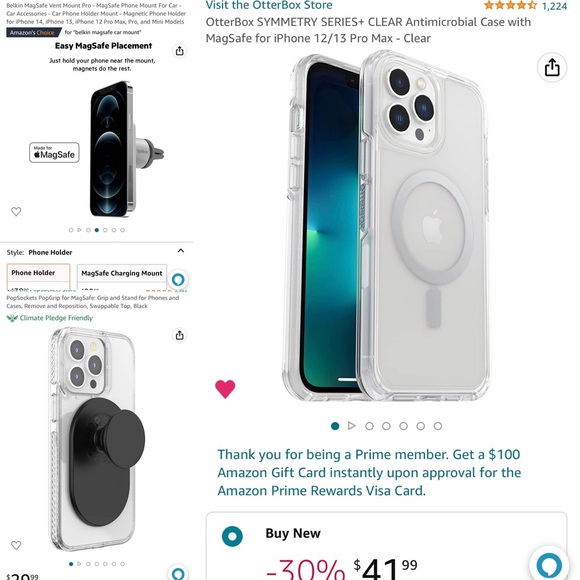Tap share icon on PopSockets image
The width and height of the screenshot is (580, 580).
point(179,335)
